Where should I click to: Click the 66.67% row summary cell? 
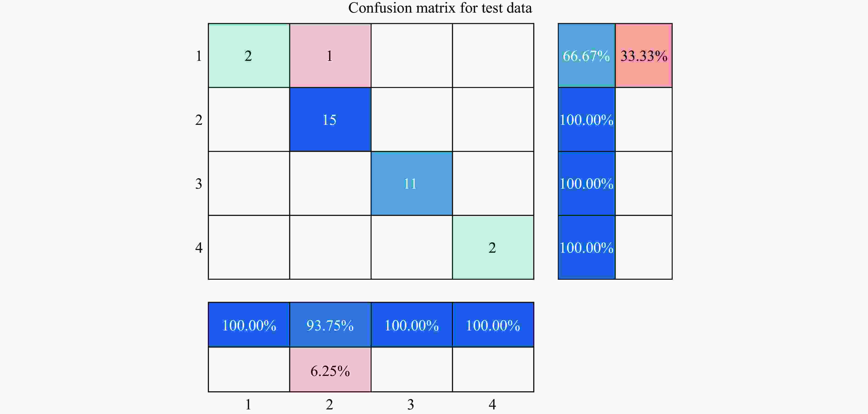tap(586, 56)
